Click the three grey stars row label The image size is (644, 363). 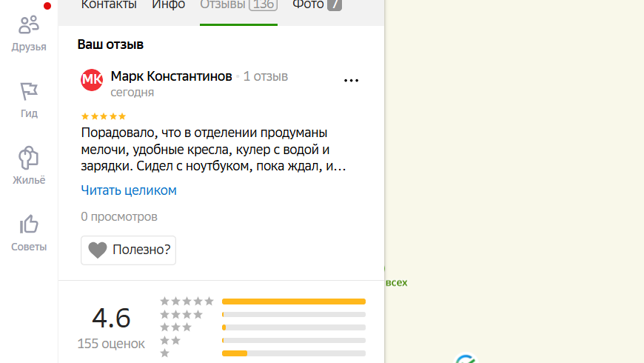175,327
